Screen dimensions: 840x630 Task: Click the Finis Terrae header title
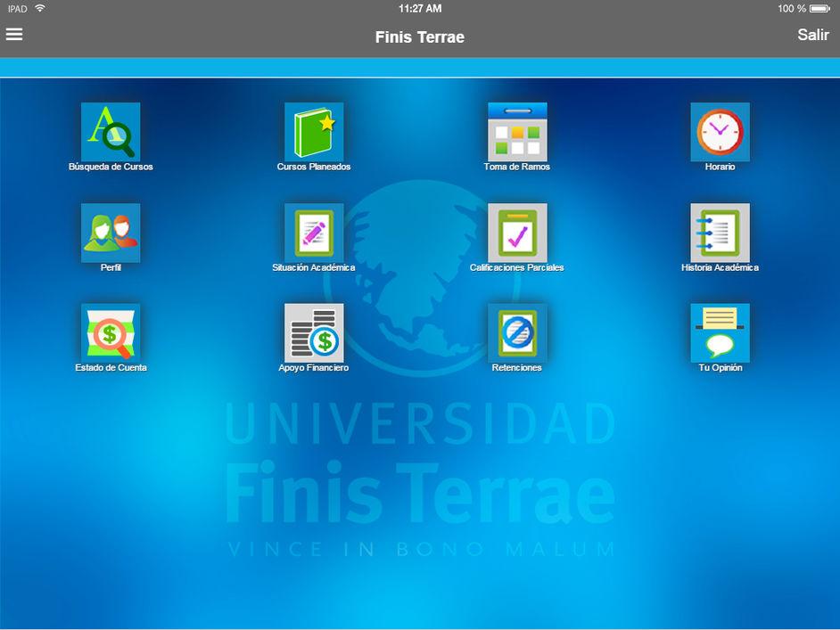(x=420, y=37)
